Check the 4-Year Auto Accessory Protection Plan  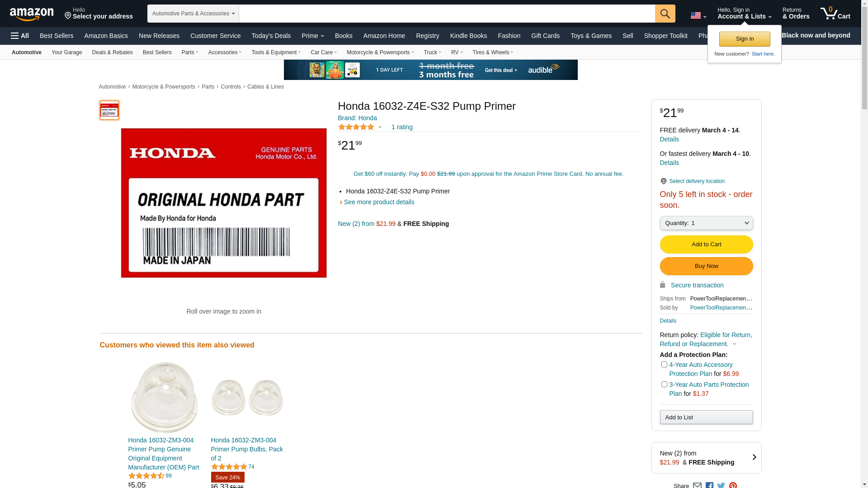tap(664, 364)
